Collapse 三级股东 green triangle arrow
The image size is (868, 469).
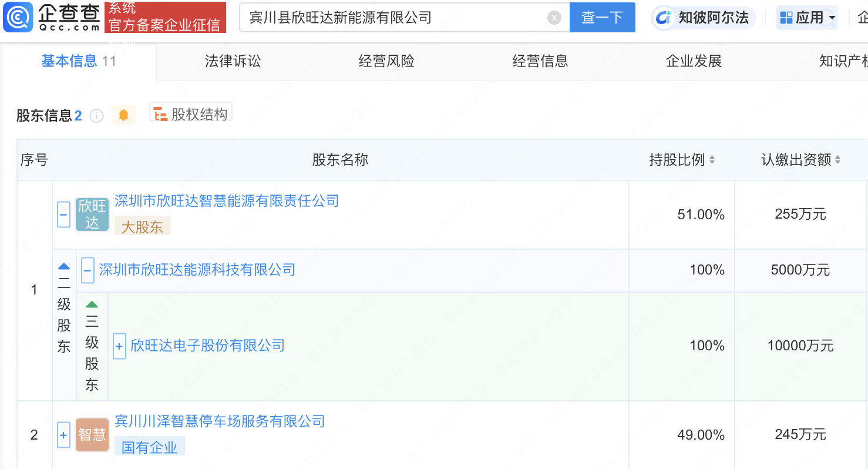(x=92, y=304)
